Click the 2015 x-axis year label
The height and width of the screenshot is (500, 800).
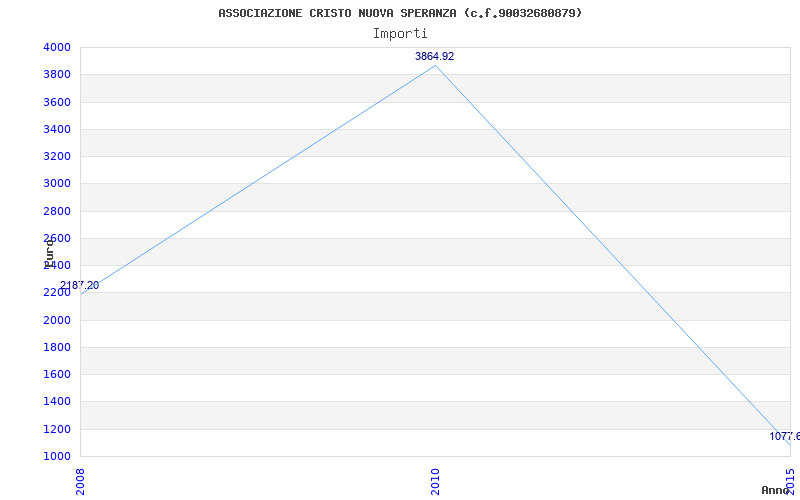coord(790,481)
